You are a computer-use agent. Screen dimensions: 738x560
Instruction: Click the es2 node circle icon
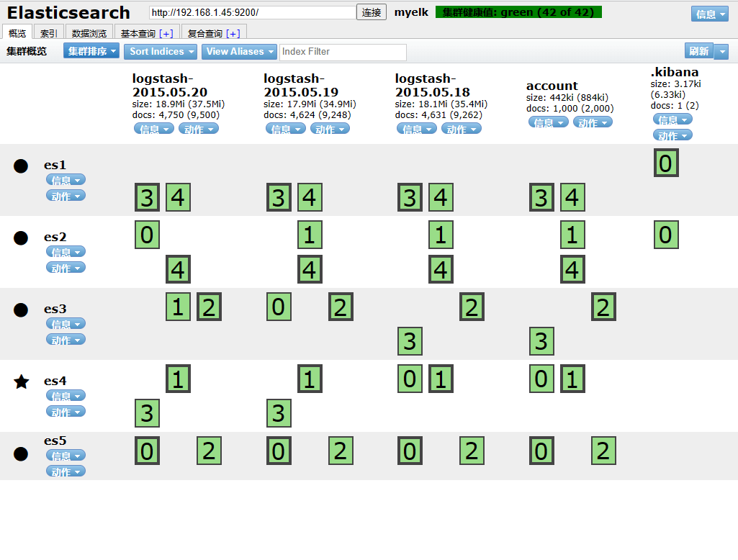21,238
